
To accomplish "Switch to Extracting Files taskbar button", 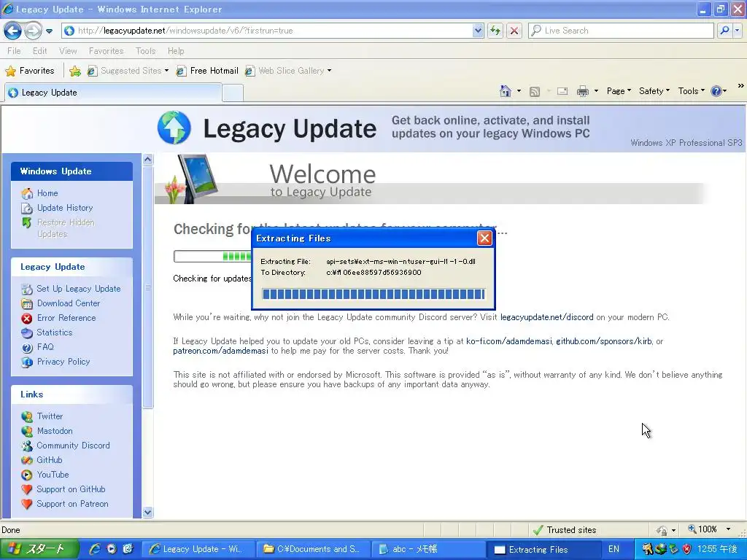I will tap(543, 550).
